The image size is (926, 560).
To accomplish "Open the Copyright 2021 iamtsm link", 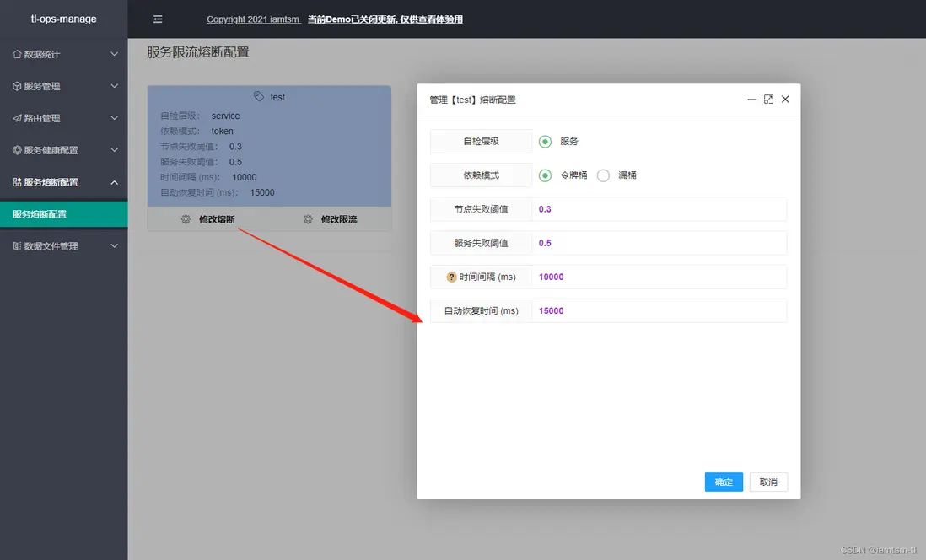I will [x=253, y=19].
